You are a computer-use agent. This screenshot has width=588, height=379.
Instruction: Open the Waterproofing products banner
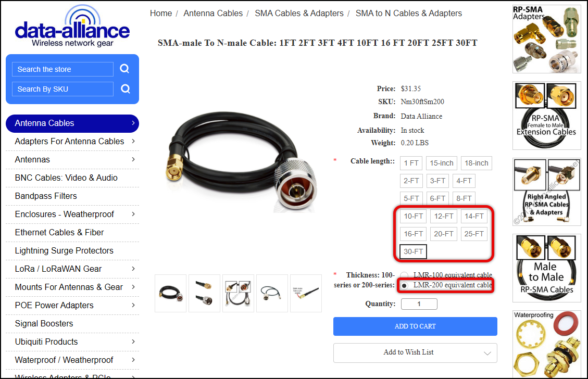pos(546,344)
